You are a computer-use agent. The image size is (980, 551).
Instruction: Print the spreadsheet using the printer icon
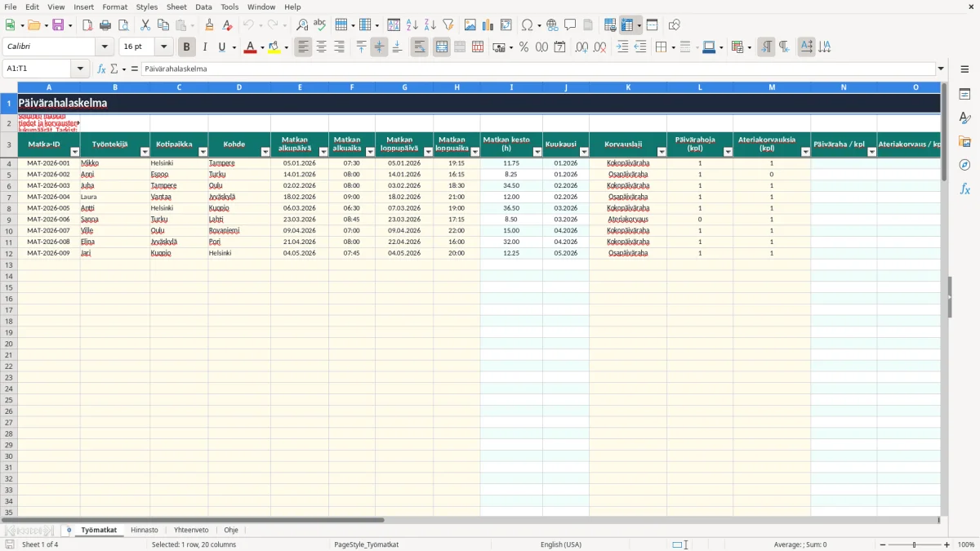105,24
